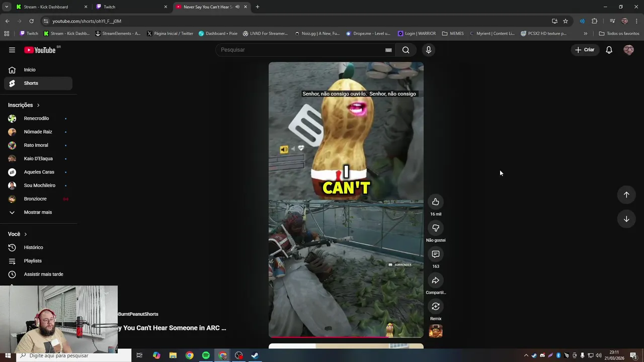Open the Rato Imoral channel
644x362 pixels.
pyautogui.click(x=38, y=145)
